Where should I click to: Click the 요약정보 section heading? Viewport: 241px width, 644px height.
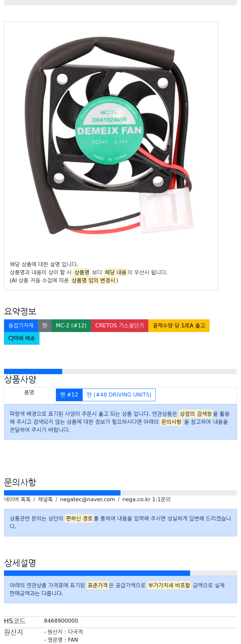coord(20,311)
